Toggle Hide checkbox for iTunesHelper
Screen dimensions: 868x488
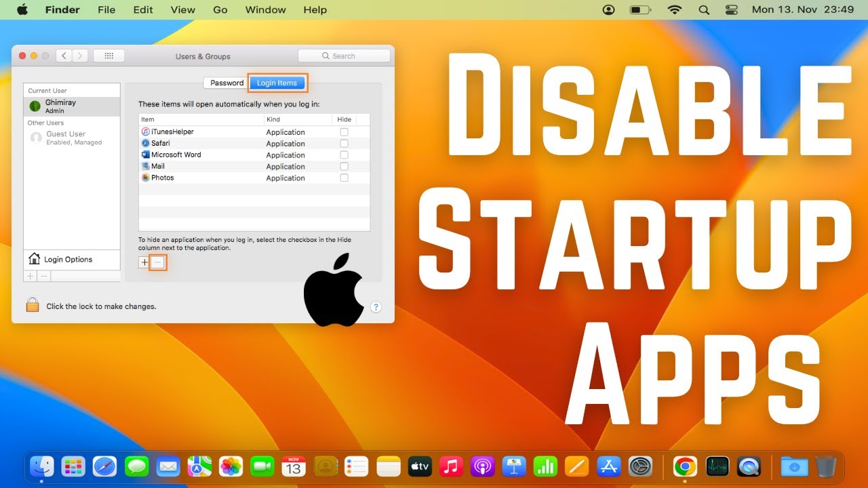[x=344, y=132]
